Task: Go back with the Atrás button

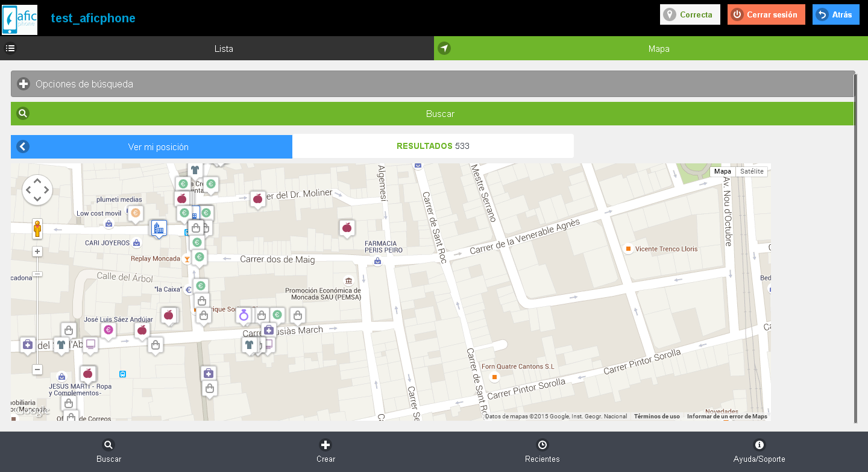Action: point(835,15)
